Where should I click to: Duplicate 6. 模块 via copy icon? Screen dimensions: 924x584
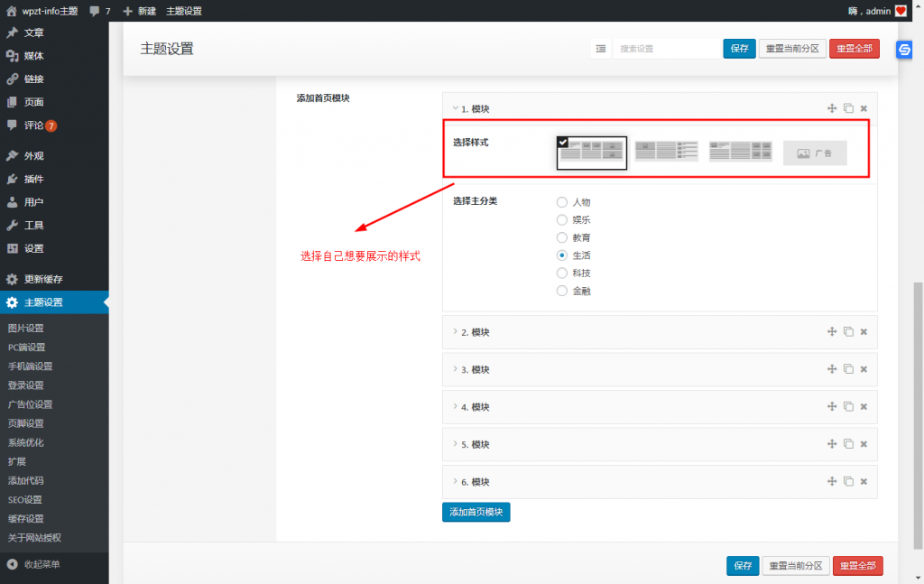click(x=848, y=481)
